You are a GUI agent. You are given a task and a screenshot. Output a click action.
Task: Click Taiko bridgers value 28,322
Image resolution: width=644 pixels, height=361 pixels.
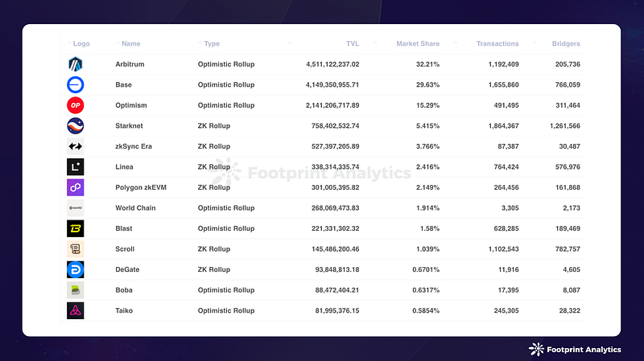[570, 310]
